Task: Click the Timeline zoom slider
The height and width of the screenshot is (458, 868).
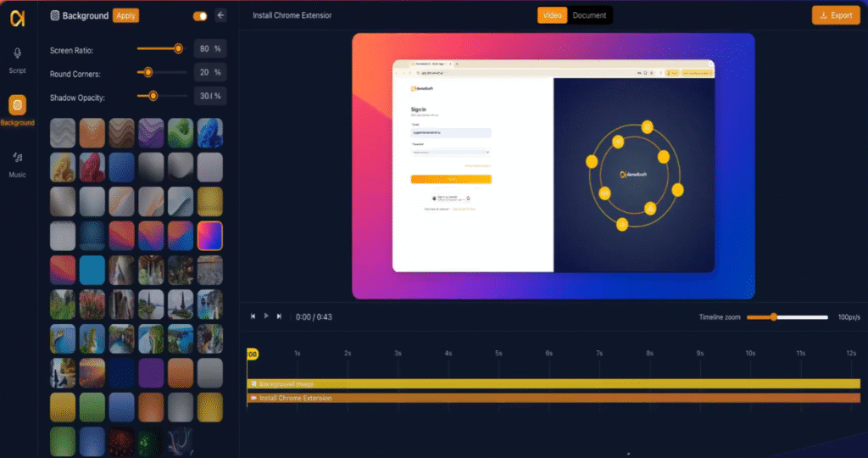Action: click(774, 317)
